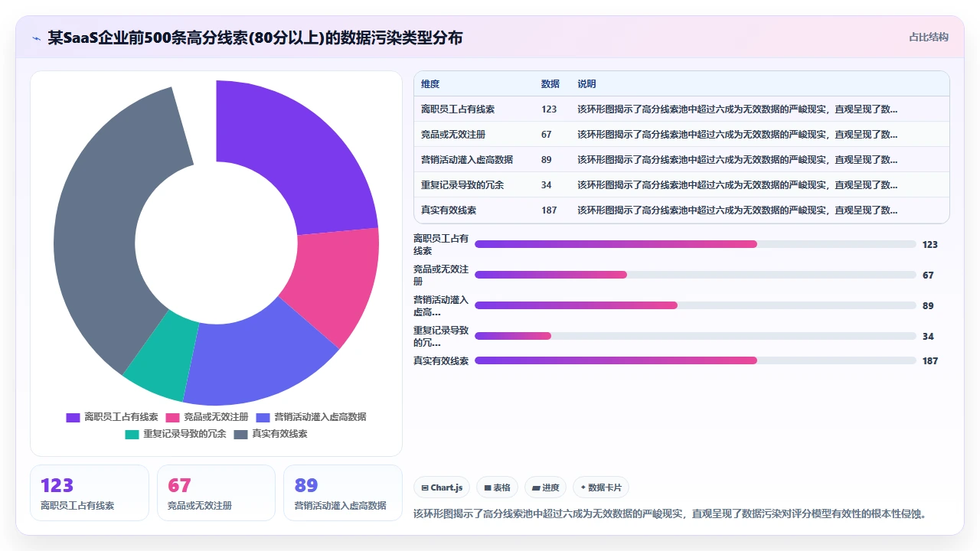Click the 表格 tag
The width and height of the screenshot is (980, 551).
498,487
